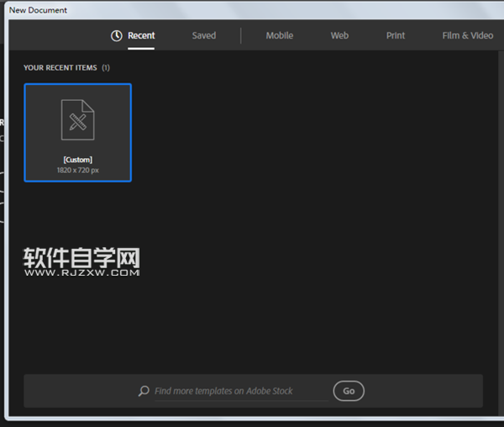Switch to the Mobile presets tab

pyautogui.click(x=280, y=35)
